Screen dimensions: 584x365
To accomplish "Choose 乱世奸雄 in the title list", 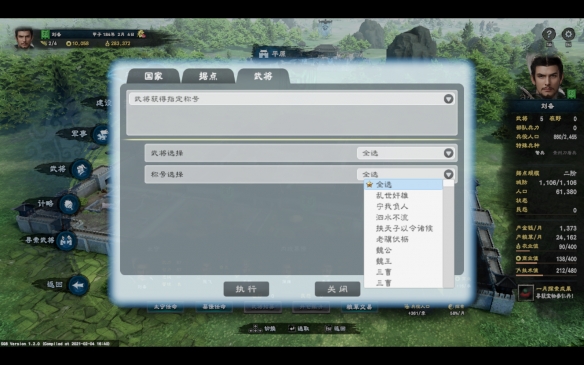I will point(403,196).
